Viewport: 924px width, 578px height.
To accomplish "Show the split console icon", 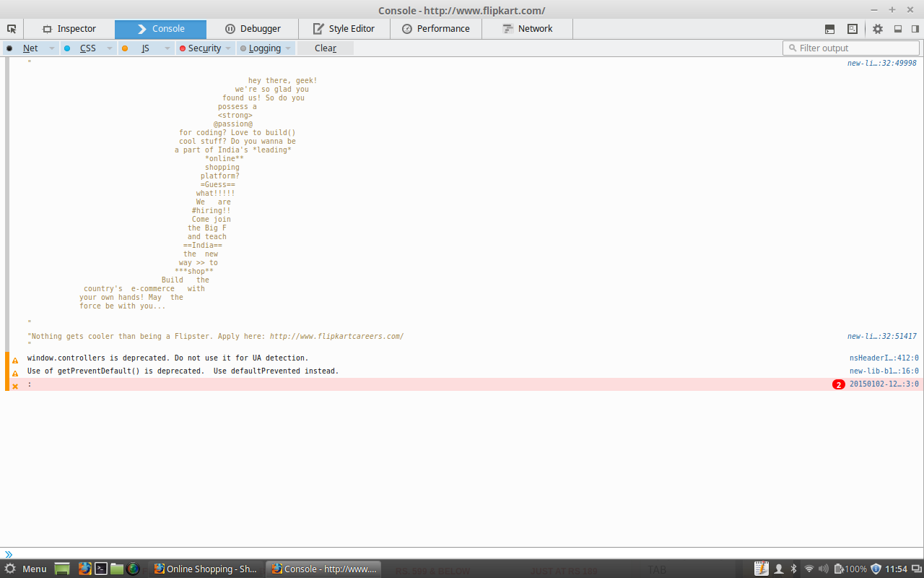I will click(830, 29).
